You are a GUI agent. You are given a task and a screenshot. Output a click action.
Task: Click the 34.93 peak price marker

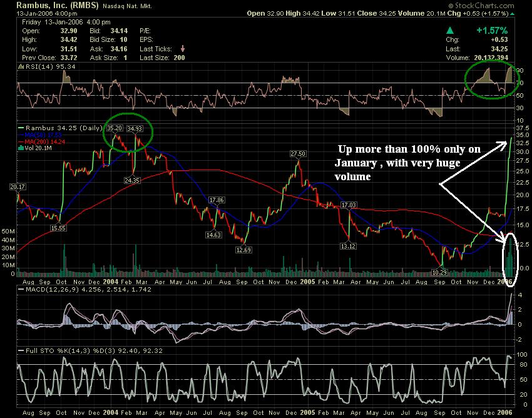coord(135,128)
